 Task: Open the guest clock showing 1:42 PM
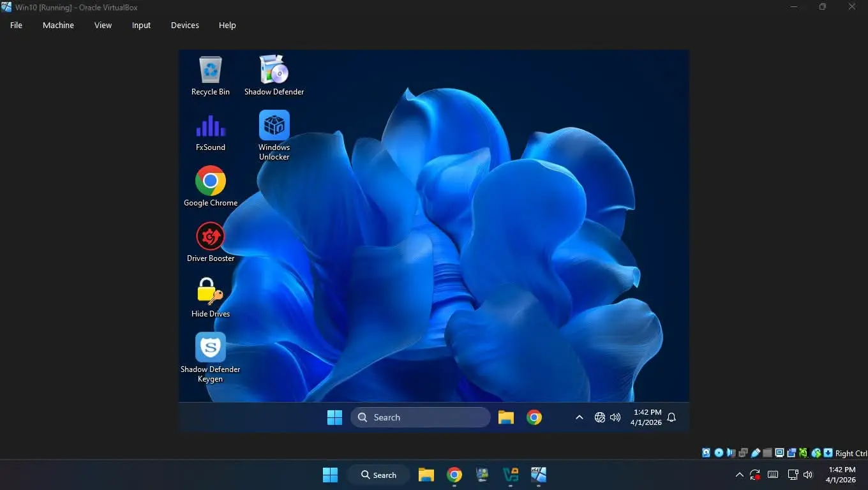tap(646, 417)
